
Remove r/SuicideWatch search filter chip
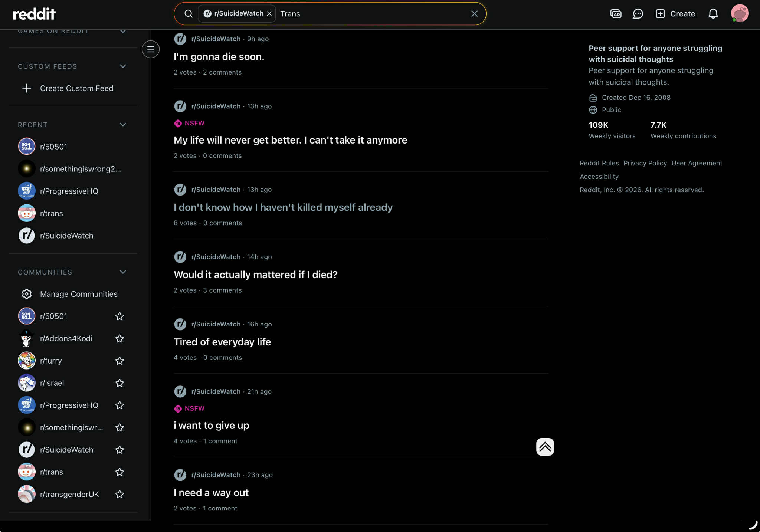(269, 14)
